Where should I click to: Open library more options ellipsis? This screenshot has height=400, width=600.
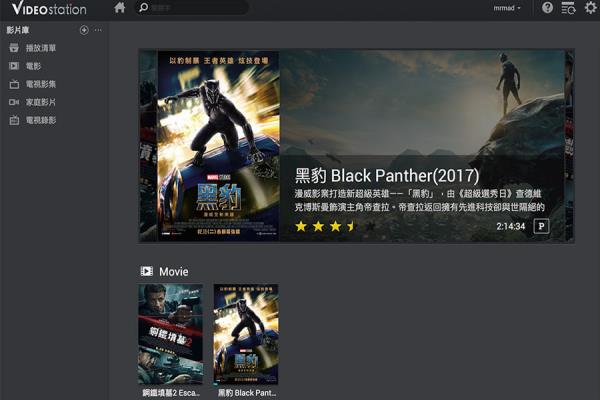98,30
